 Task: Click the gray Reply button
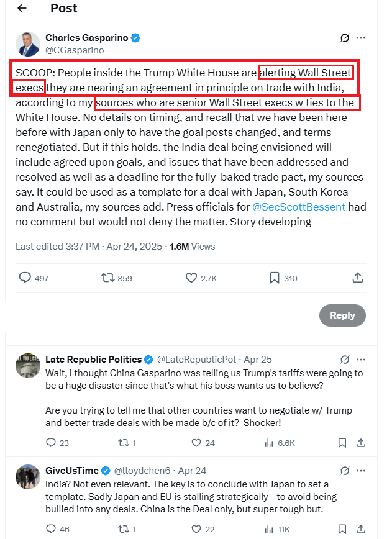tap(342, 315)
